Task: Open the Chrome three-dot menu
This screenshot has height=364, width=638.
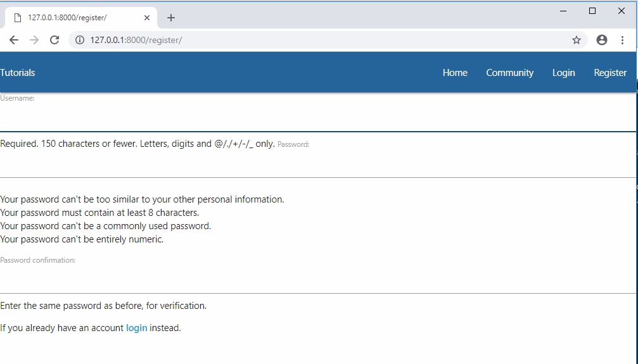Action: coord(623,40)
